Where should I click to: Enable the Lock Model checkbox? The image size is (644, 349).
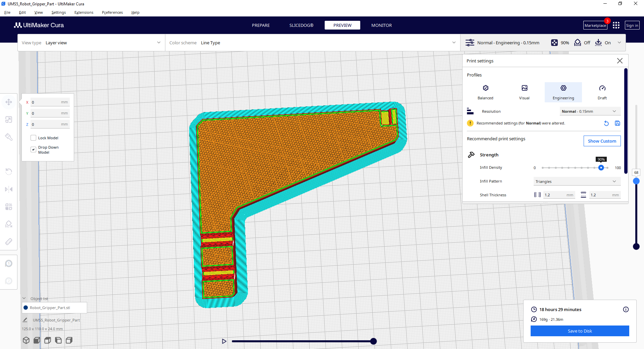(34, 138)
